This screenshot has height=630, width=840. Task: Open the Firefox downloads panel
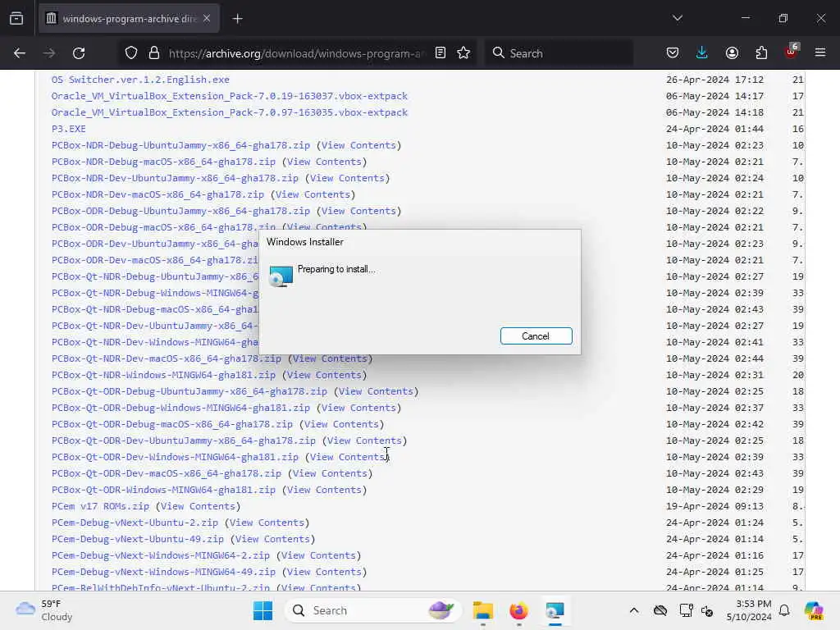coord(702,53)
